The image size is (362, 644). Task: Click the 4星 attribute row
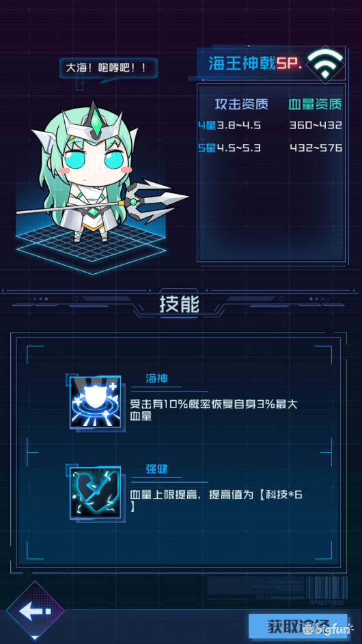click(x=270, y=126)
